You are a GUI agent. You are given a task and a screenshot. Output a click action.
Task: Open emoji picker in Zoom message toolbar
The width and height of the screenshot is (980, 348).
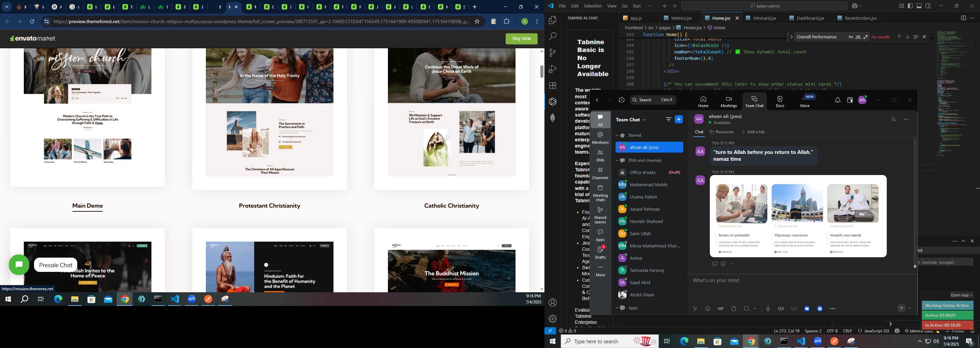coord(708,309)
